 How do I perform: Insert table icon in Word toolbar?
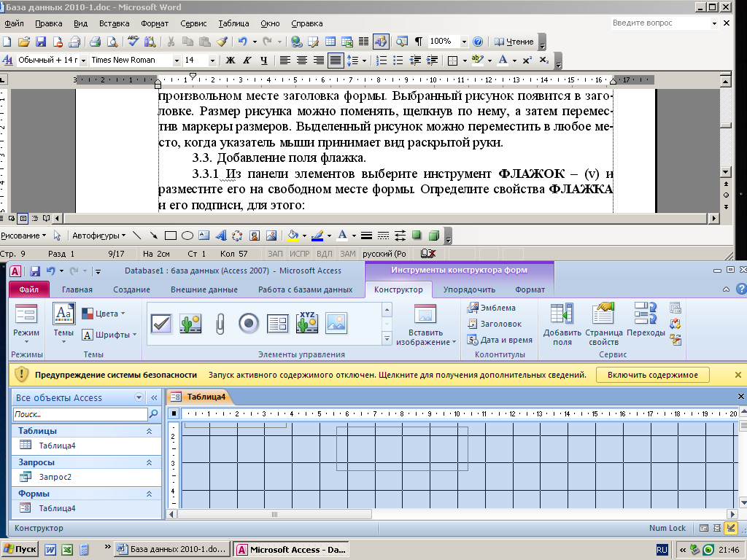pos(330,42)
